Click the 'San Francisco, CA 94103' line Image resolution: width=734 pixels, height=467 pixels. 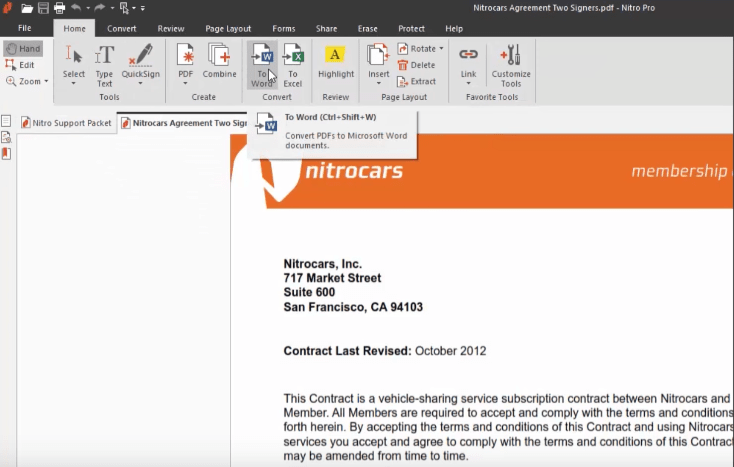(353, 307)
